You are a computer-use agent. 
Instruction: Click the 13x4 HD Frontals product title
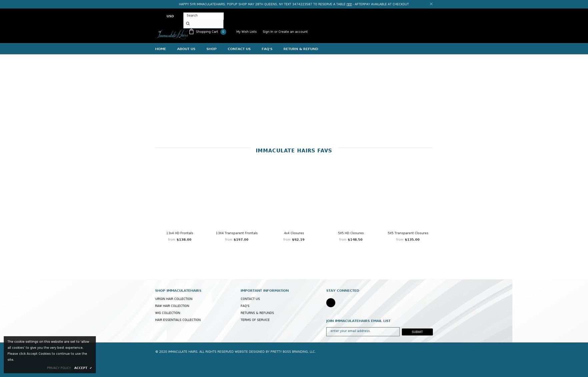[179, 233]
